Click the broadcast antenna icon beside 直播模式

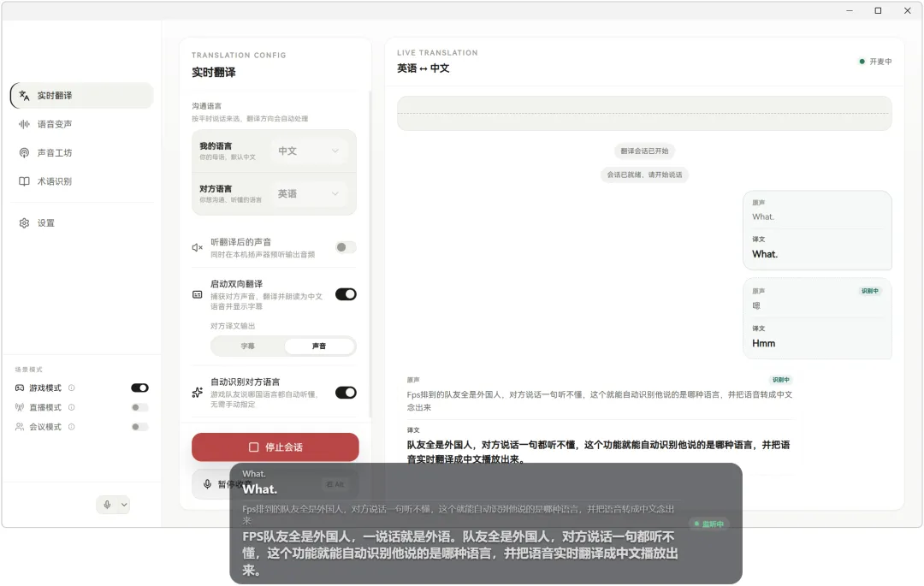coord(20,407)
